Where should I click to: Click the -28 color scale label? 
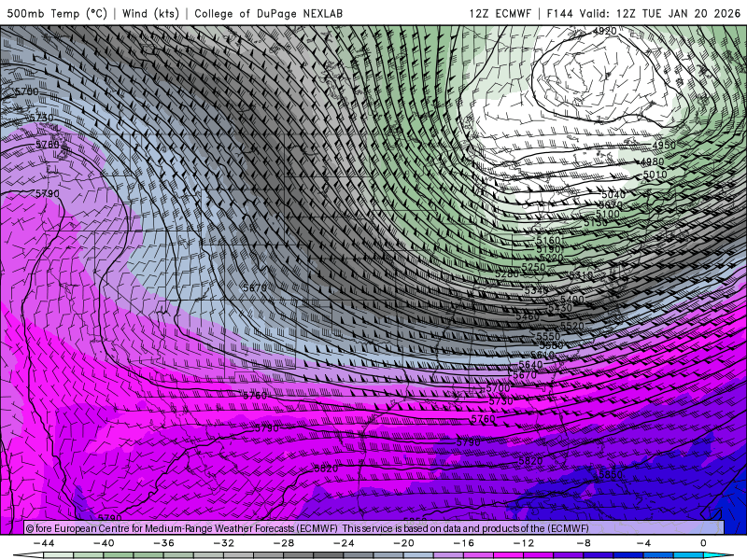tap(284, 543)
